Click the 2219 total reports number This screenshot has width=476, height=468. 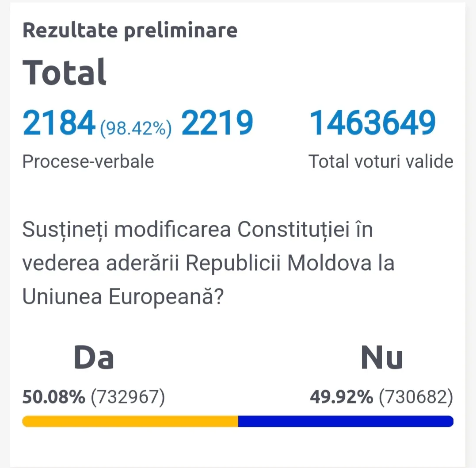[217, 123]
